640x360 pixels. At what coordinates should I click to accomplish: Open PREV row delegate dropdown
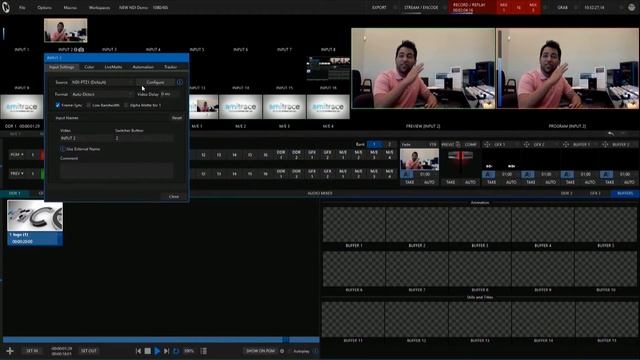point(17,173)
